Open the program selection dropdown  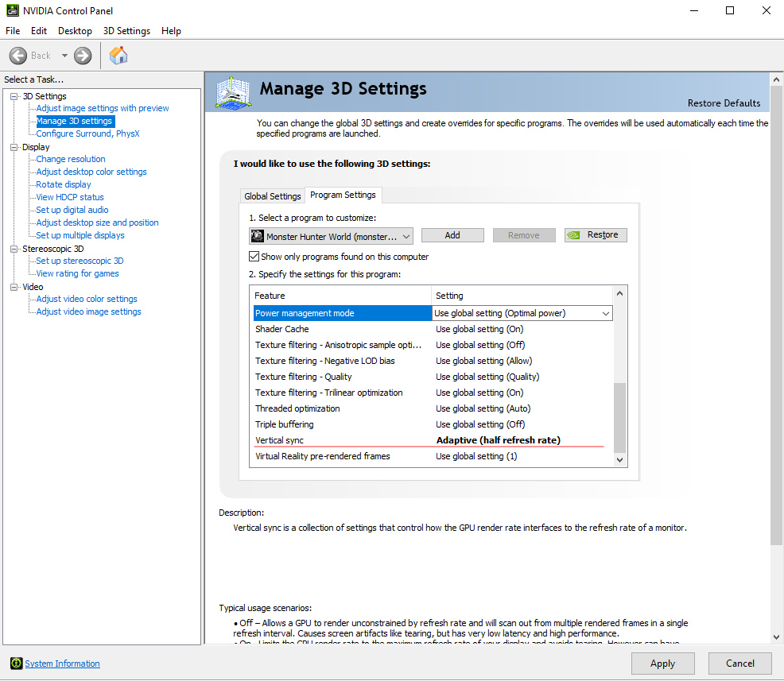(x=406, y=236)
